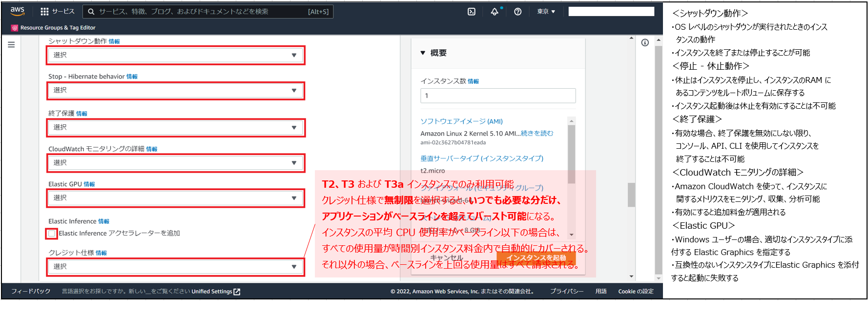Viewport: 868px width, 316px height.
Task: Click the AWS services search box
Action: click(207, 12)
